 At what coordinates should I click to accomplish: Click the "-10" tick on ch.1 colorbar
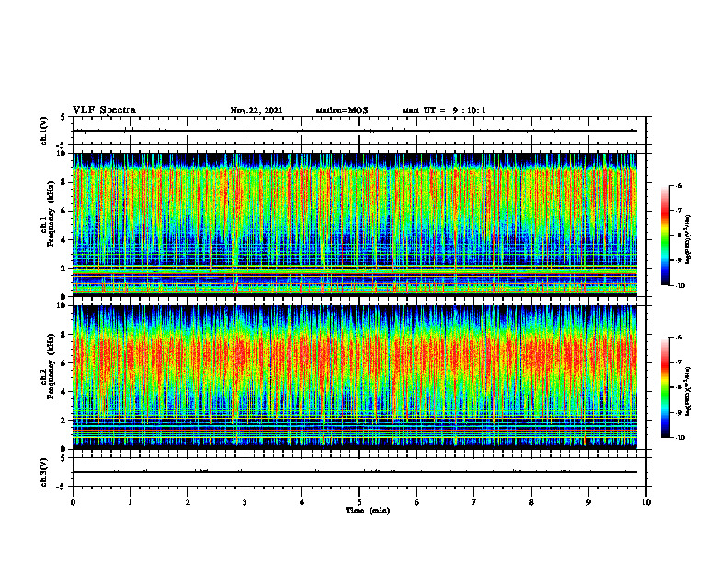pos(679,286)
